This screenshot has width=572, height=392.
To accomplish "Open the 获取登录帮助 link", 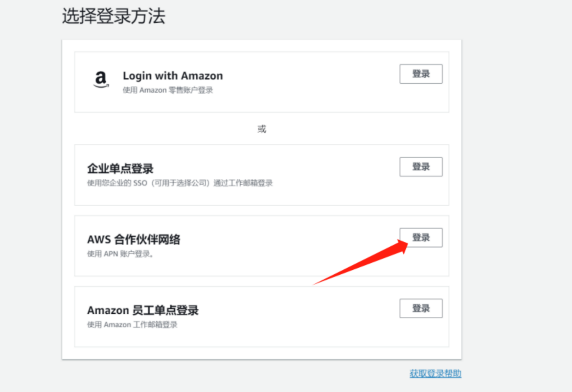I will point(436,373).
